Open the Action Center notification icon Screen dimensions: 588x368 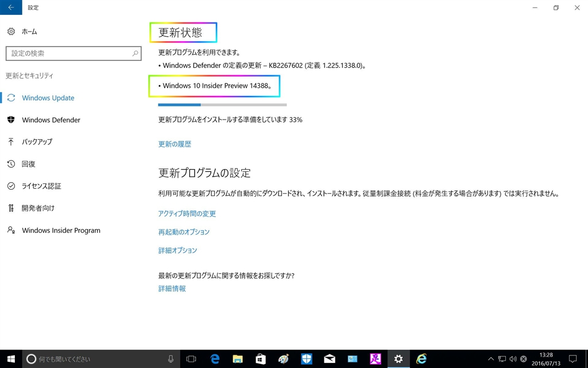click(x=572, y=359)
